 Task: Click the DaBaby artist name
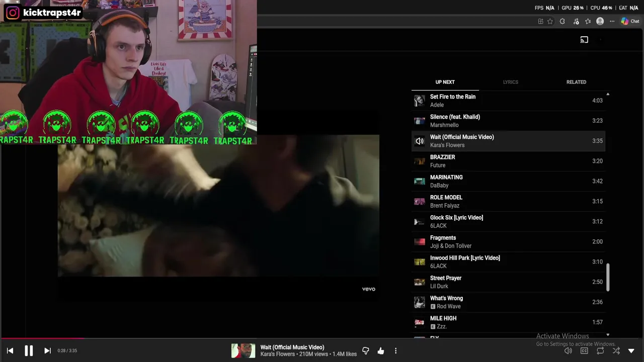[x=439, y=185]
